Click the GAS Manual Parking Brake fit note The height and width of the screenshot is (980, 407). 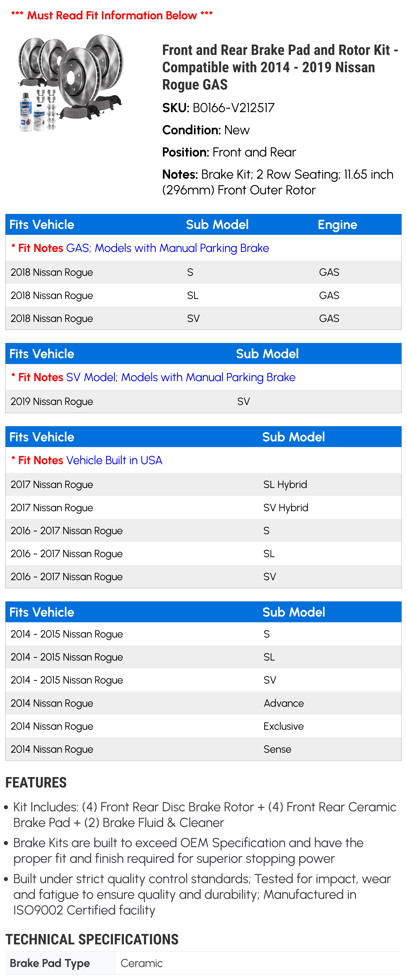140,248
